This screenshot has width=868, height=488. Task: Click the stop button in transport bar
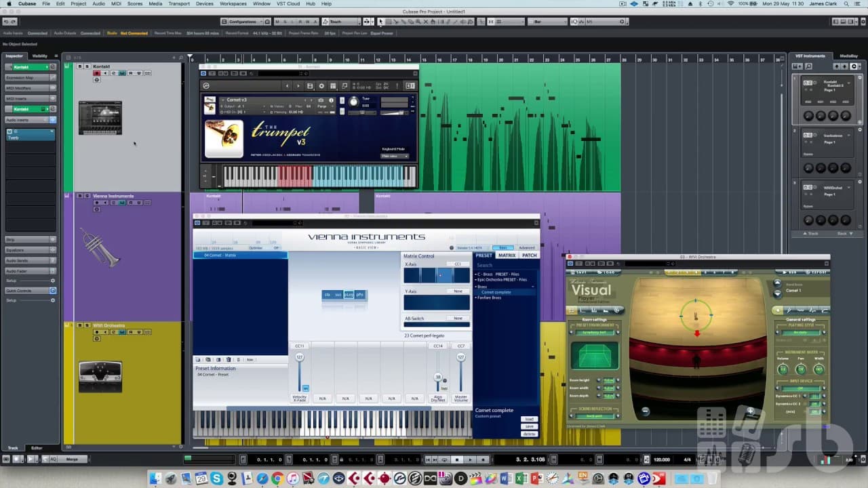(x=457, y=460)
